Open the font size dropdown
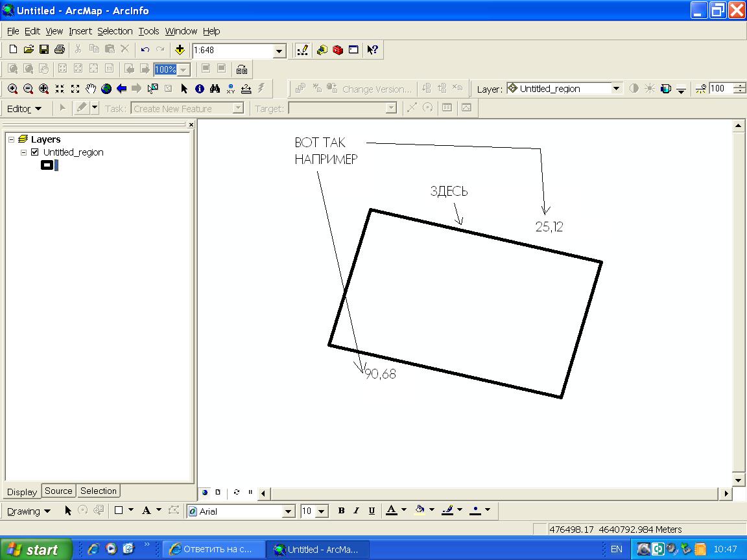Screen dimensions: 747x560 [x=322, y=511]
